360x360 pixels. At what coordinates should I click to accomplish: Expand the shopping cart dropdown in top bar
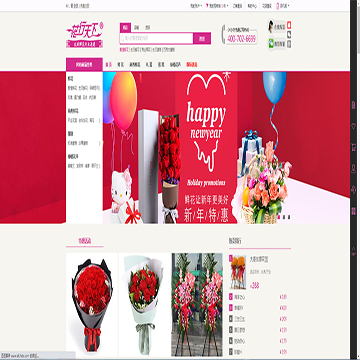tap(217, 6)
